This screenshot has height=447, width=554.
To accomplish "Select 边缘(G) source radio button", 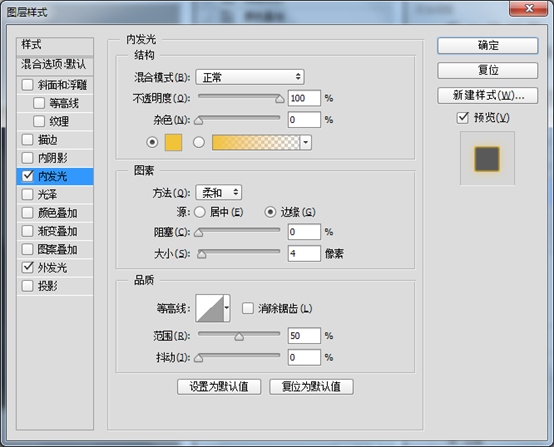I will pyautogui.click(x=270, y=212).
